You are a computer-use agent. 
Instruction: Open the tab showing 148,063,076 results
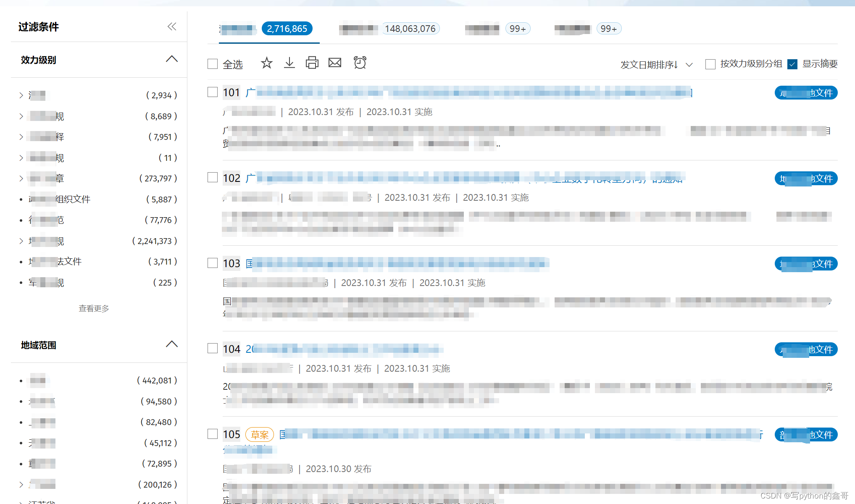point(389,29)
